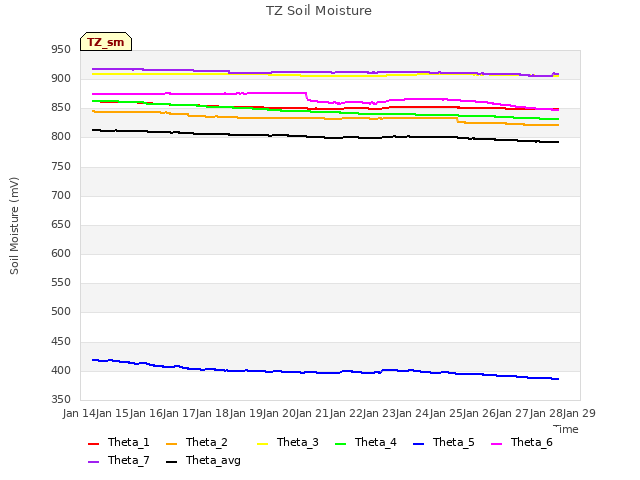Click the red Theta_1 legend swatch

point(93,444)
